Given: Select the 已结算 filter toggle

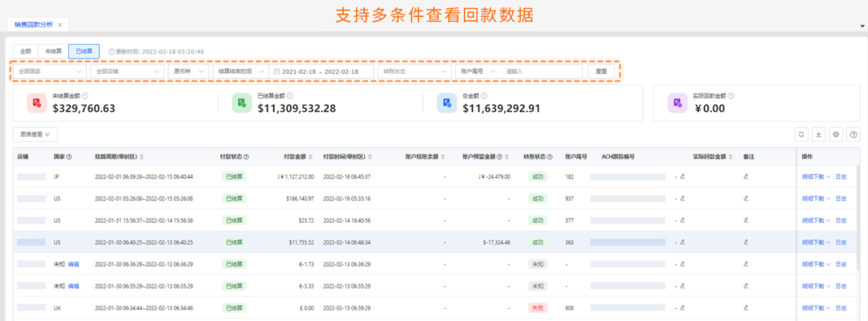Looking at the screenshot, I should tap(84, 51).
